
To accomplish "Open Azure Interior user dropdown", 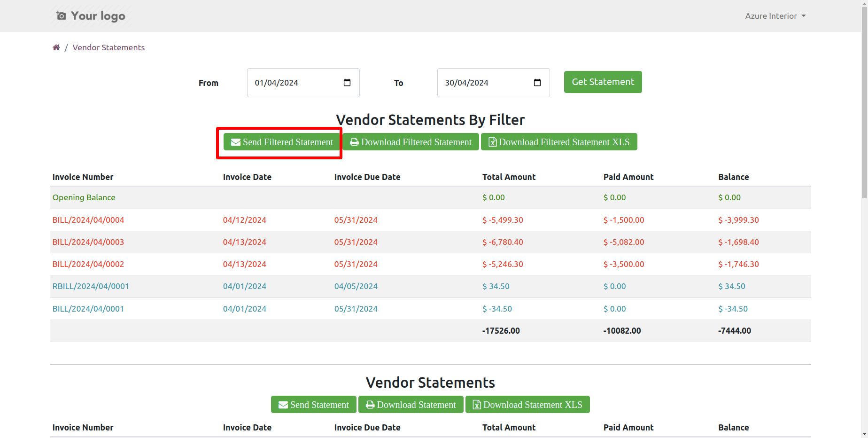I will click(x=775, y=16).
